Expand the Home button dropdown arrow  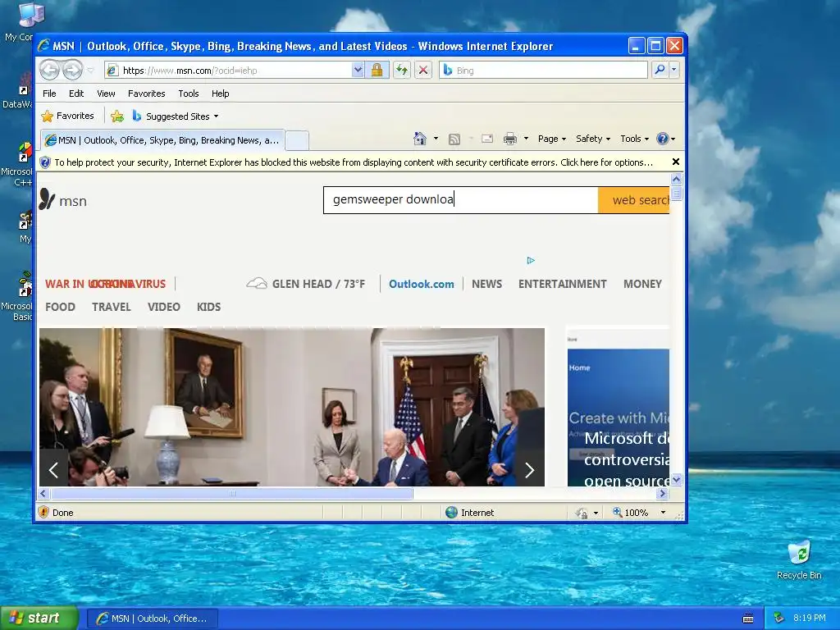coord(436,139)
